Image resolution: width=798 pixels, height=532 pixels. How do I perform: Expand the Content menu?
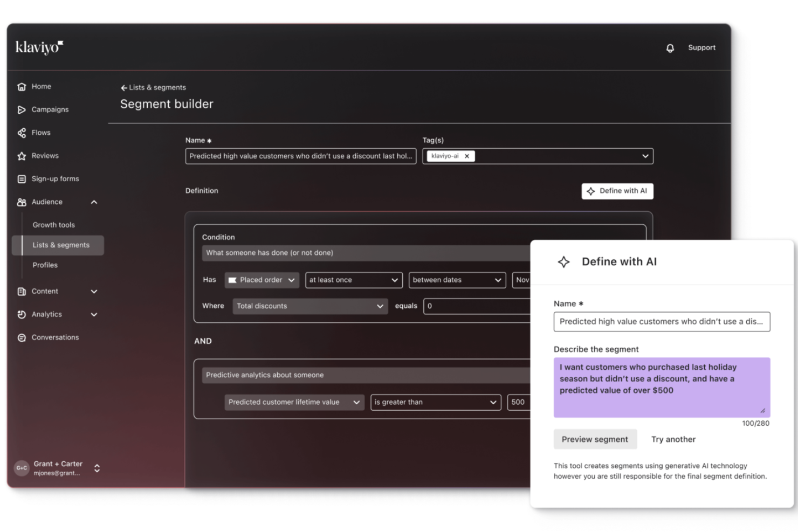(x=94, y=291)
